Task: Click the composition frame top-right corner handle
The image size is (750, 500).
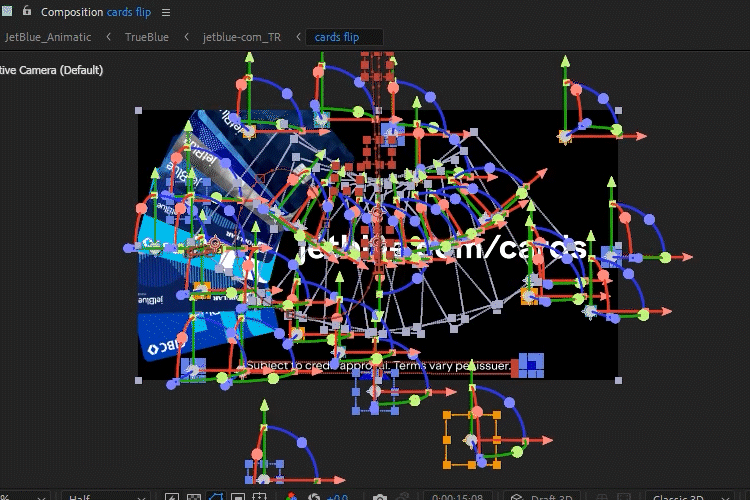Action: tap(618, 111)
